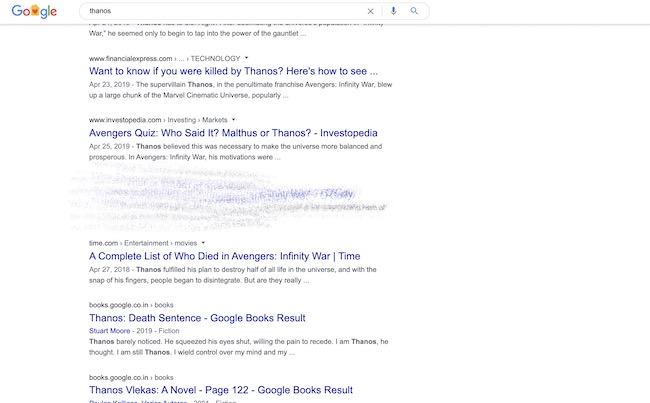Open 'A Complete List of Who Died in Avengers' result

click(224, 256)
